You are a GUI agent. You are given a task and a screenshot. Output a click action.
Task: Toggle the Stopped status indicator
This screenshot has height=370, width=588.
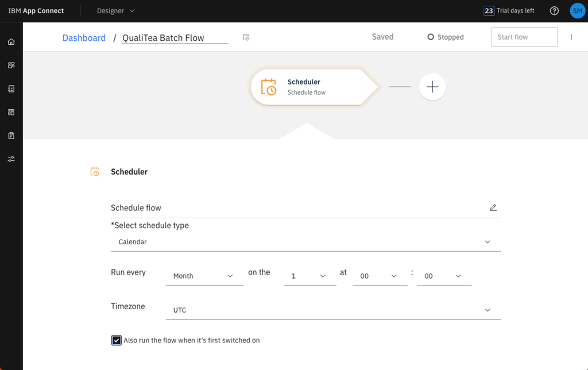point(445,37)
